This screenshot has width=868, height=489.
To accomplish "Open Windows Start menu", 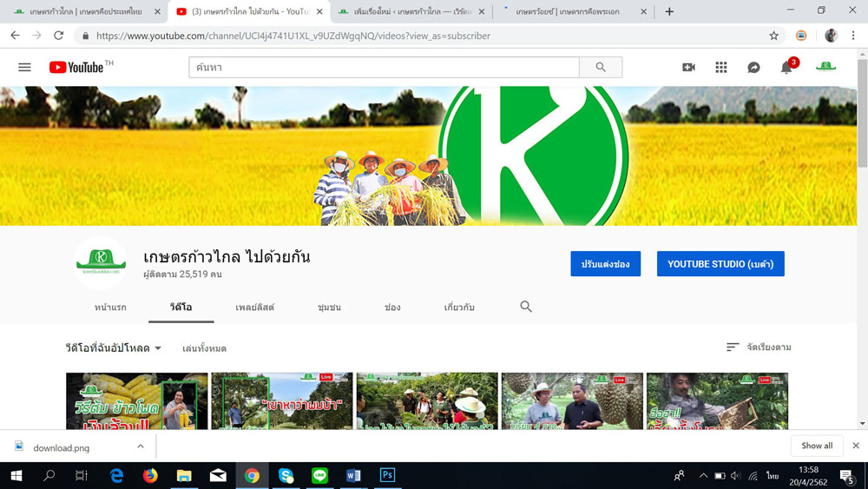I will (x=16, y=475).
